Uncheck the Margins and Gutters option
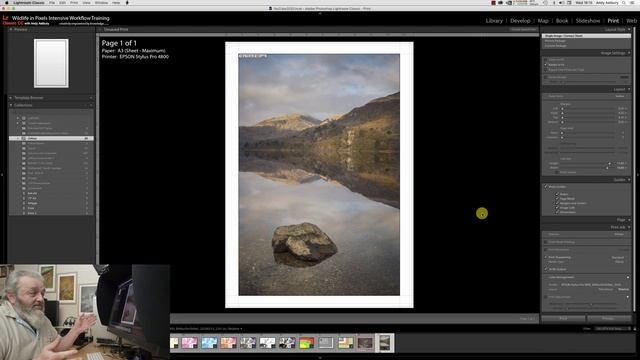Screen dimensions: 640x360 point(557,203)
